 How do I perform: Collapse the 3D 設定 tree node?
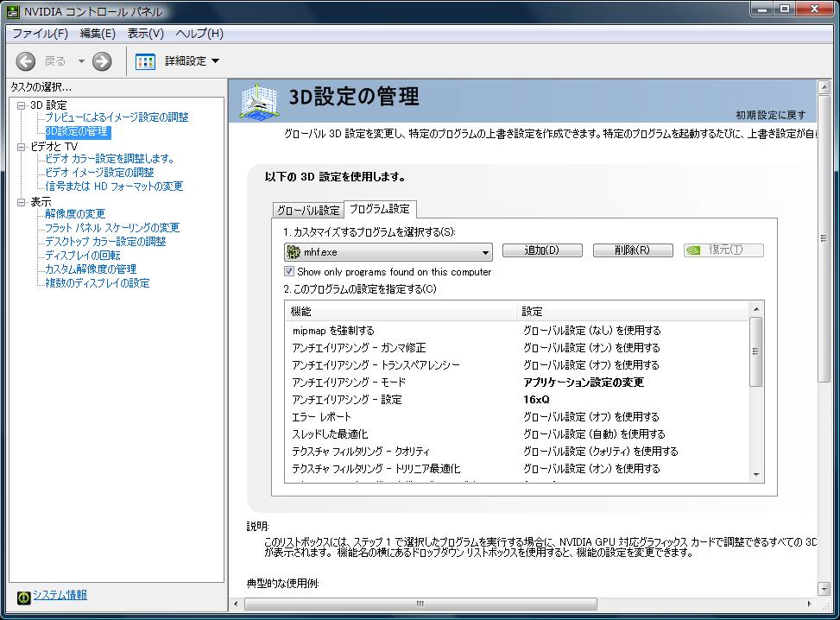coord(21,105)
